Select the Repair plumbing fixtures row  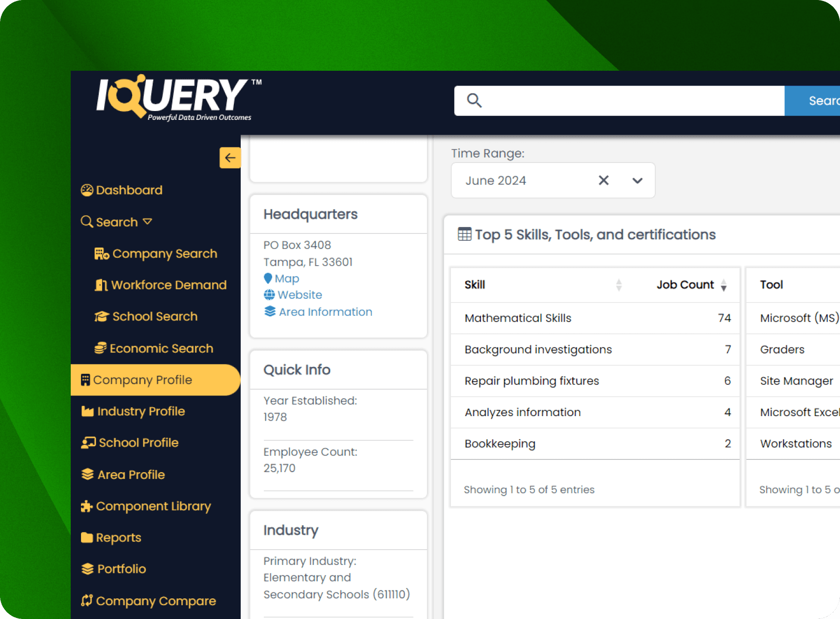tap(595, 381)
